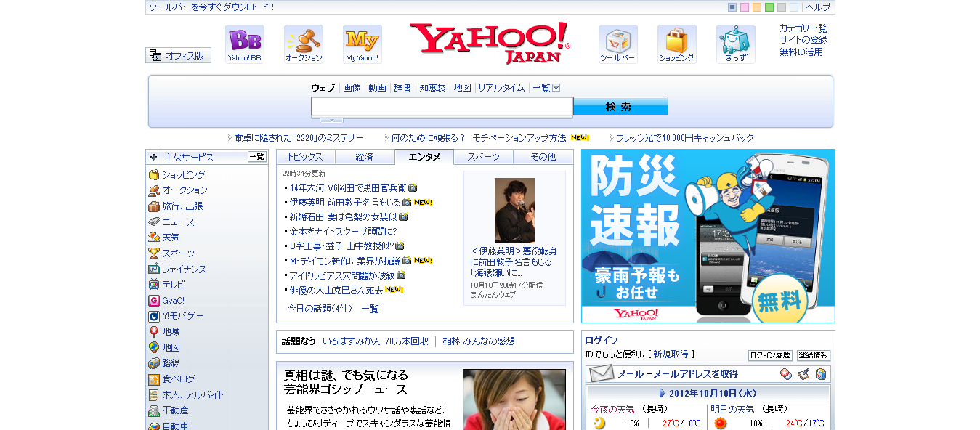Click the 一覧 button in 主なサービス header
Screen dimensions: 980x430
(x=257, y=156)
